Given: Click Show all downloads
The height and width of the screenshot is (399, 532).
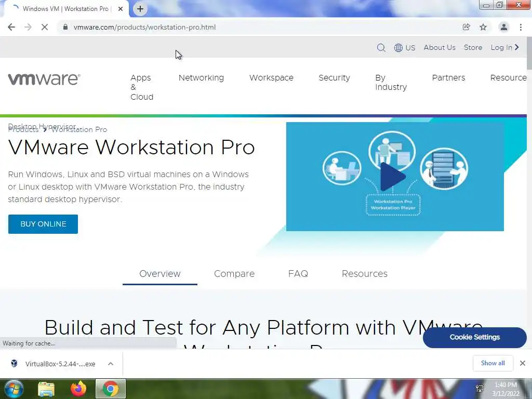Looking at the screenshot, I should [x=493, y=363].
